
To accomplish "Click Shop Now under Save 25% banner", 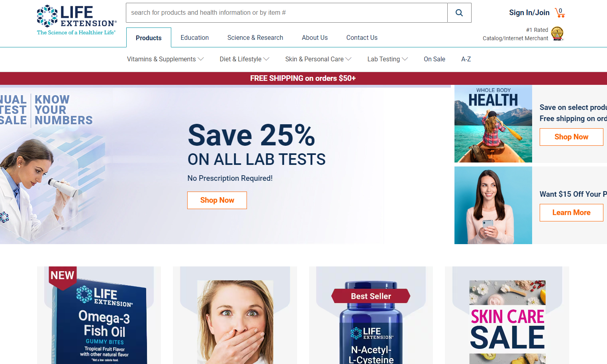I will (217, 200).
